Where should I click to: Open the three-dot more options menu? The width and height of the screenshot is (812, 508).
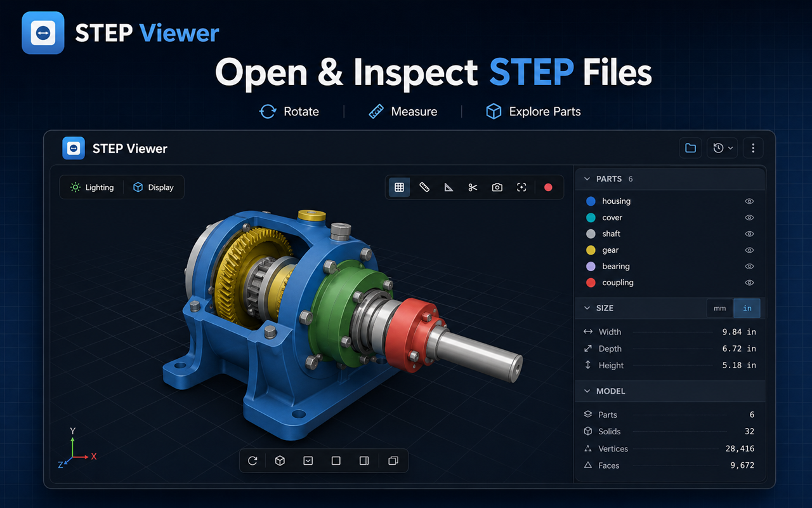coord(753,148)
